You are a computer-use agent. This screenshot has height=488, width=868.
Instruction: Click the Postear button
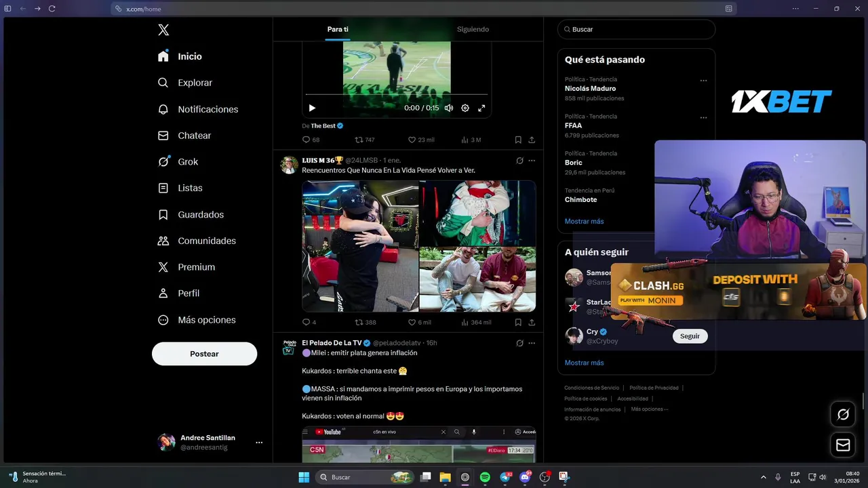204,354
